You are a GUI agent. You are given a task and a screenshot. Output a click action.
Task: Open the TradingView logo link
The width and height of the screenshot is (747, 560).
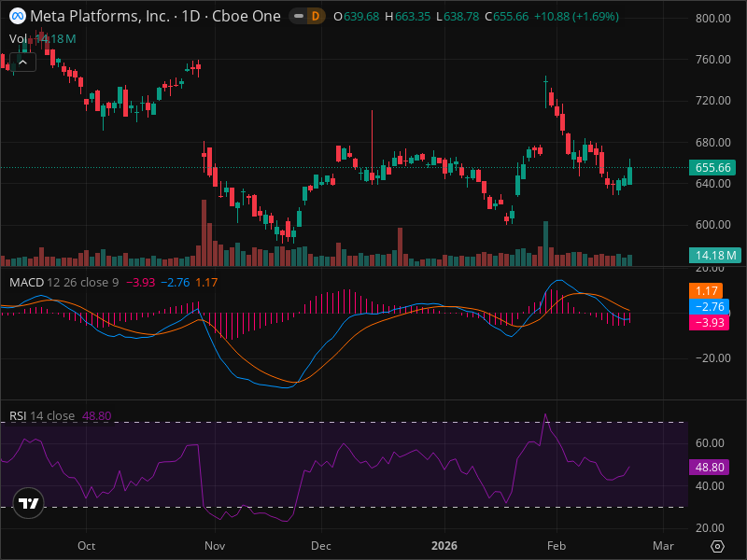click(x=29, y=503)
